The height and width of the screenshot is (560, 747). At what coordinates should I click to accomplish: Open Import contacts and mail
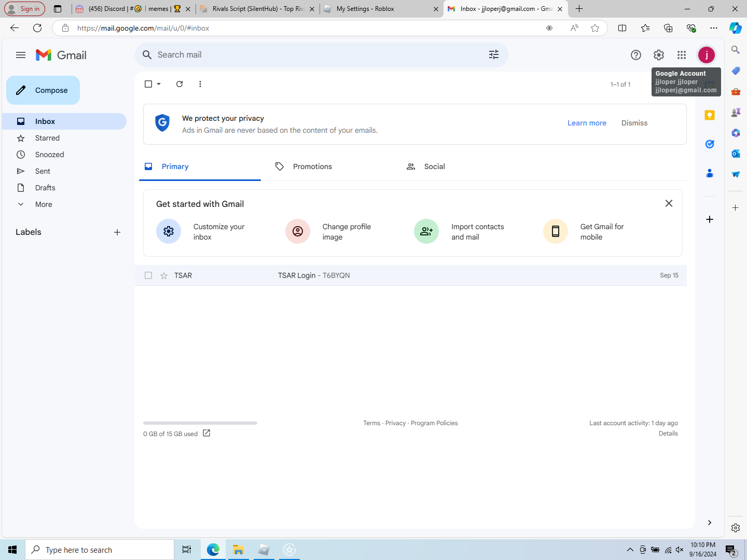pyautogui.click(x=465, y=232)
